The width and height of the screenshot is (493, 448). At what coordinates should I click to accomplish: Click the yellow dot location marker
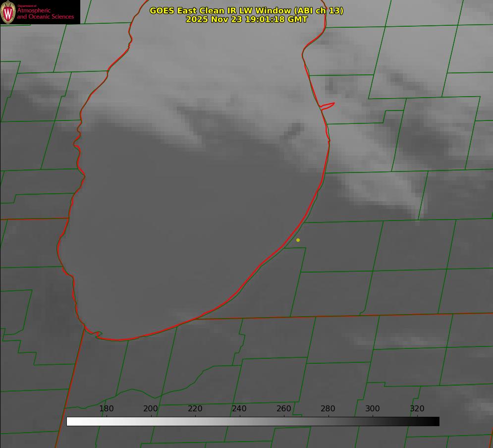pyautogui.click(x=298, y=240)
